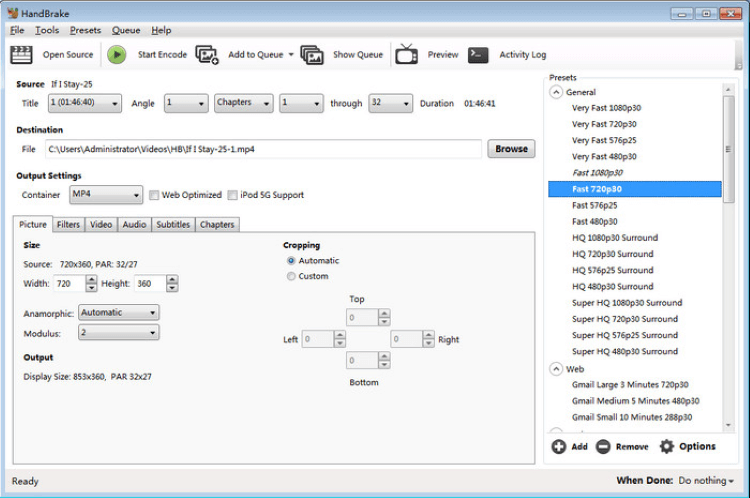The height and width of the screenshot is (498, 750).
Task: Open the end chapter dropdown showing 32
Action: click(390, 103)
